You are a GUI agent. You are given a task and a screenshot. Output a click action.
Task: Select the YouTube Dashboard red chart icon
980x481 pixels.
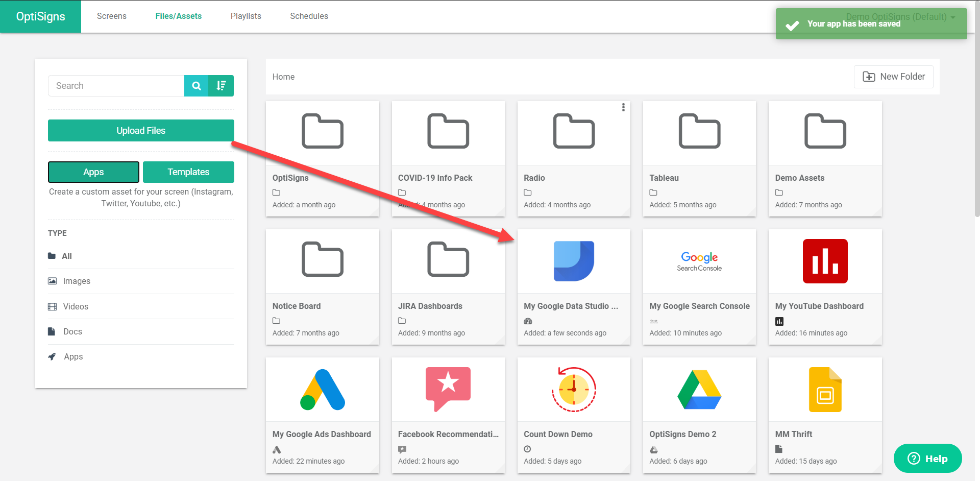coord(825,261)
